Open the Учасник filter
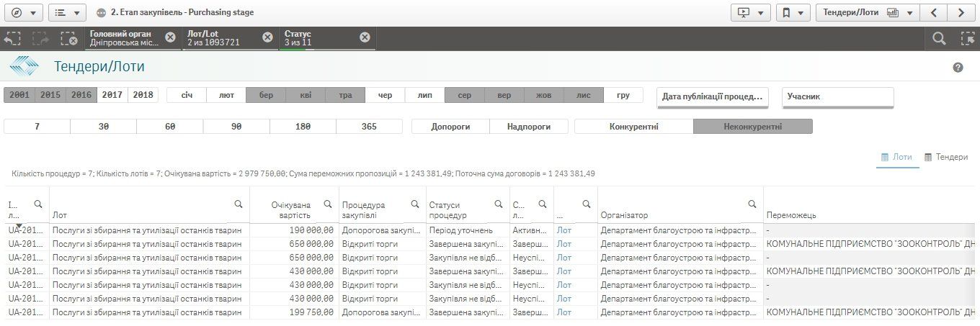The width and height of the screenshot is (980, 326). [x=837, y=96]
